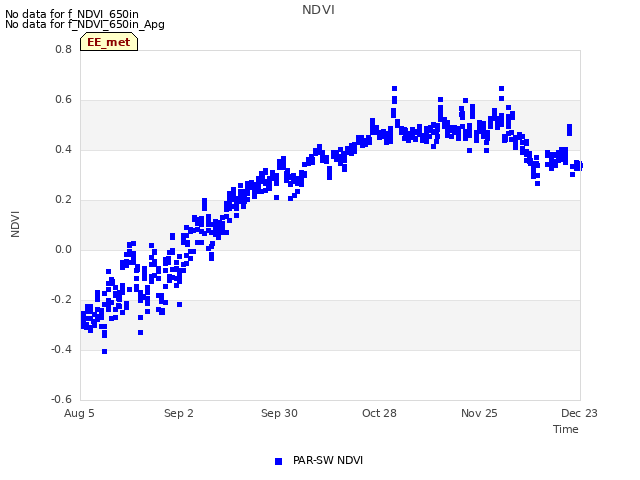This screenshot has width=640, height=480.
Task: Click the -0.4 y-axis tick label
Action: pyautogui.click(x=61, y=349)
